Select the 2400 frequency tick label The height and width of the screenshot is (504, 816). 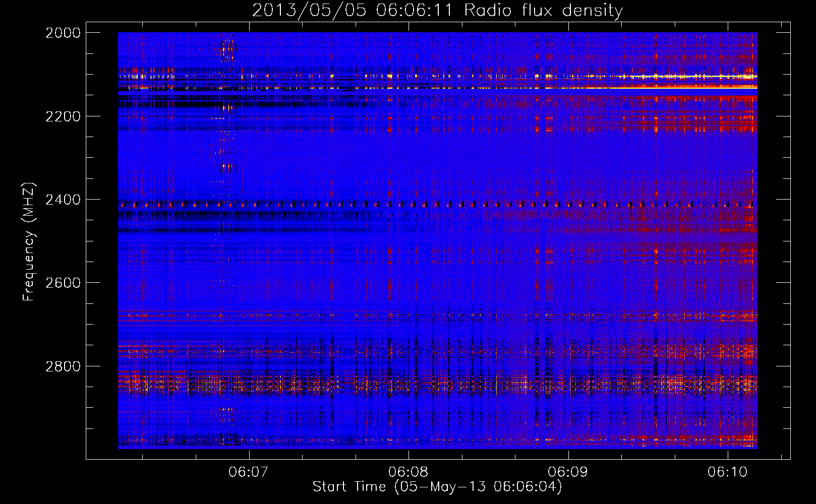(x=63, y=200)
